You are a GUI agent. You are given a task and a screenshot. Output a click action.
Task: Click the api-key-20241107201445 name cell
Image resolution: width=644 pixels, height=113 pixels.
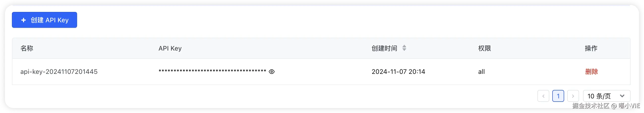pos(59,72)
